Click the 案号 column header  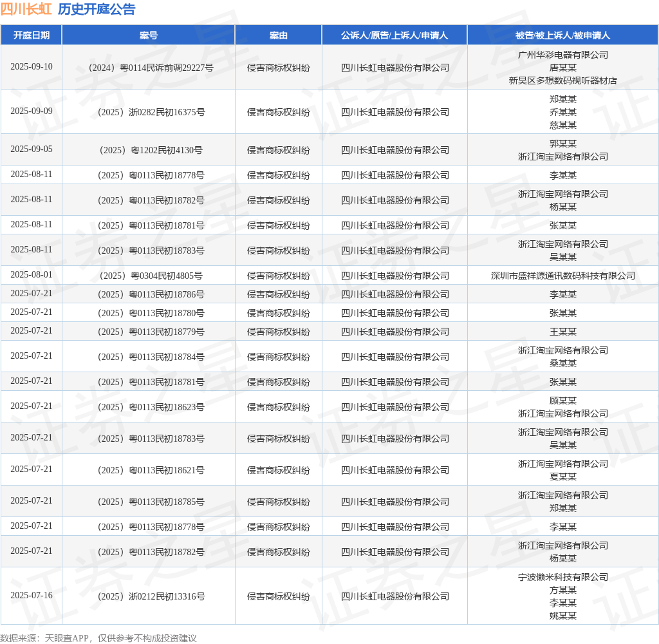(x=149, y=35)
